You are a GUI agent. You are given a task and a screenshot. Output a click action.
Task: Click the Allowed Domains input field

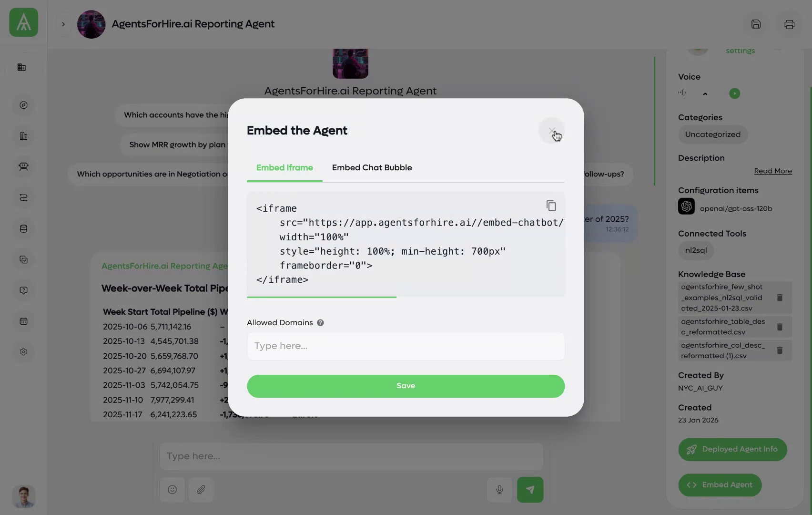tap(406, 346)
